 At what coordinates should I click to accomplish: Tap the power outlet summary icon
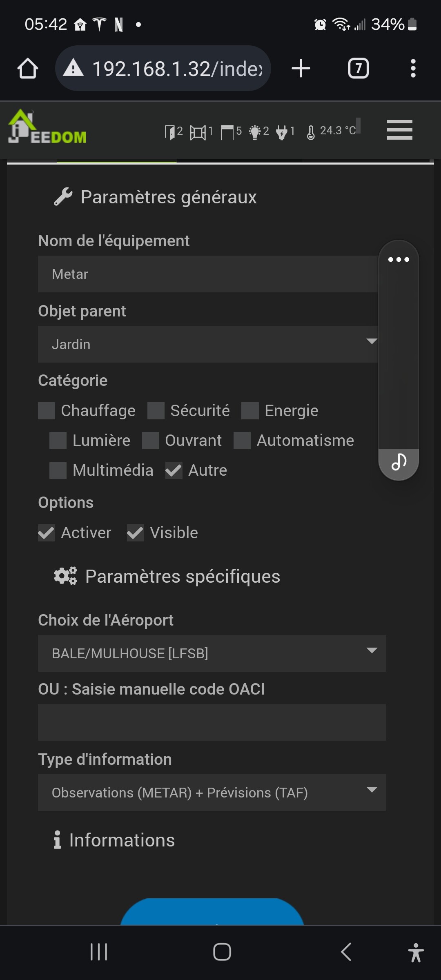(x=282, y=132)
